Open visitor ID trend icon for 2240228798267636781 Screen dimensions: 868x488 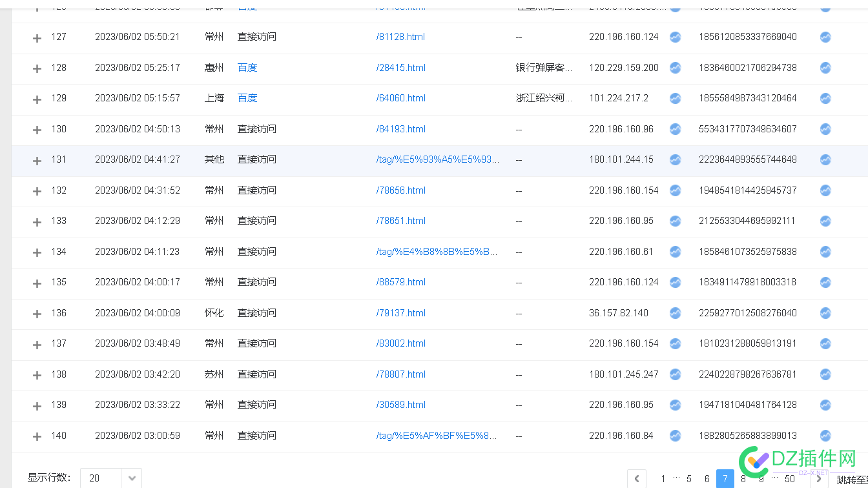pyautogui.click(x=825, y=374)
